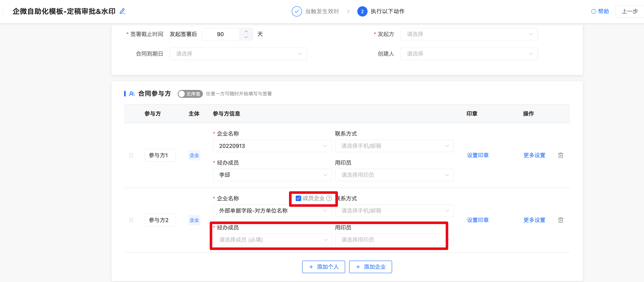644x282 pixels.
Task: Increase signing deadline days with up arrow
Action: [x=246, y=31]
